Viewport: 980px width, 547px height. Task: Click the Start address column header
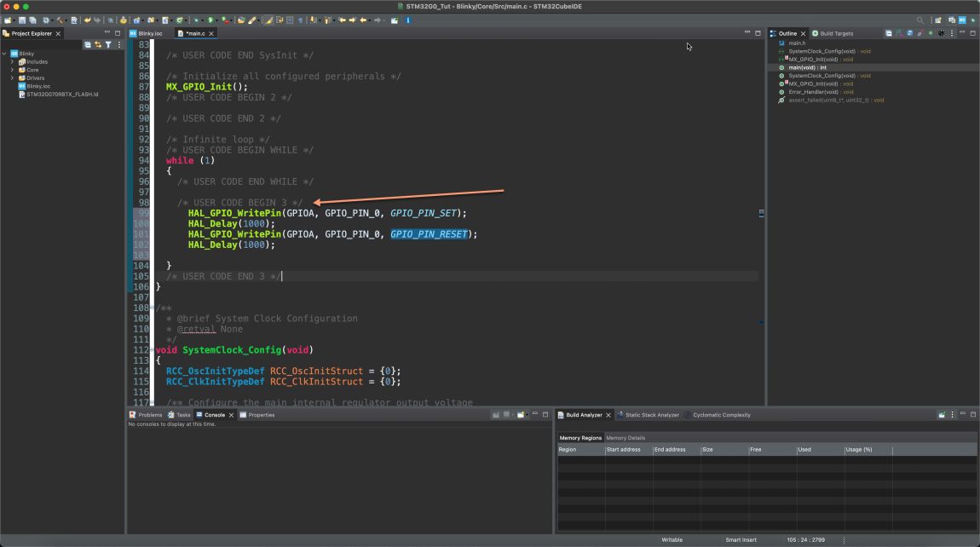point(629,450)
